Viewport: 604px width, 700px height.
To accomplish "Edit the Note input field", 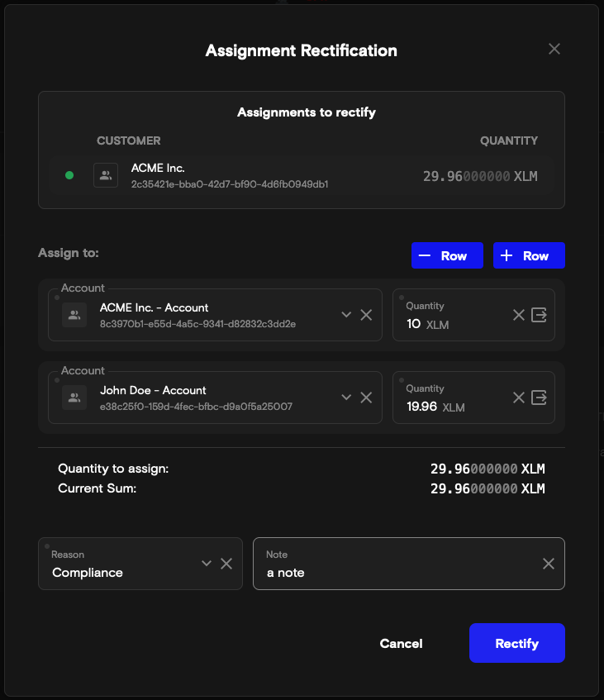I will (x=397, y=572).
